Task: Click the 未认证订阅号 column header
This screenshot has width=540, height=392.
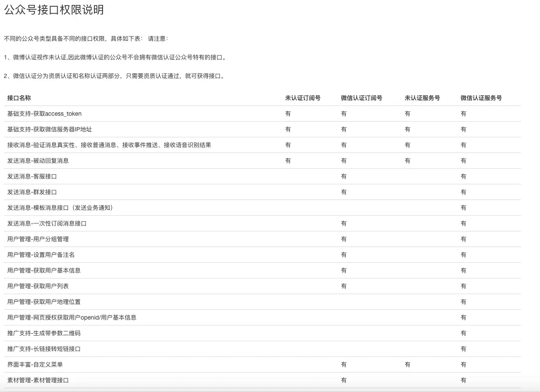Action: coord(303,98)
